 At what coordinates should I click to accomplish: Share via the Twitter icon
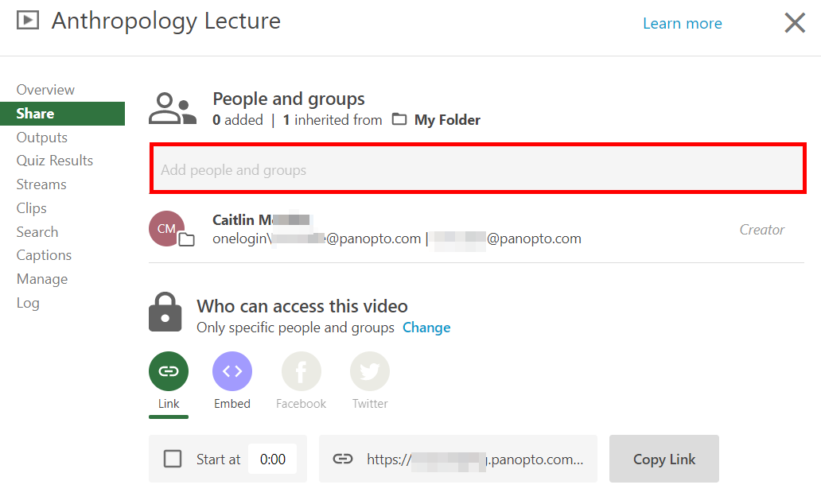click(x=370, y=371)
